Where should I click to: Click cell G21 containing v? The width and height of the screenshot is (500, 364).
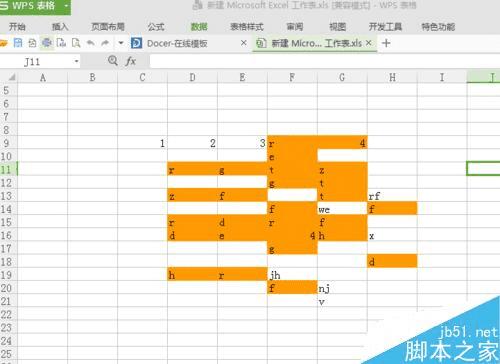342,301
